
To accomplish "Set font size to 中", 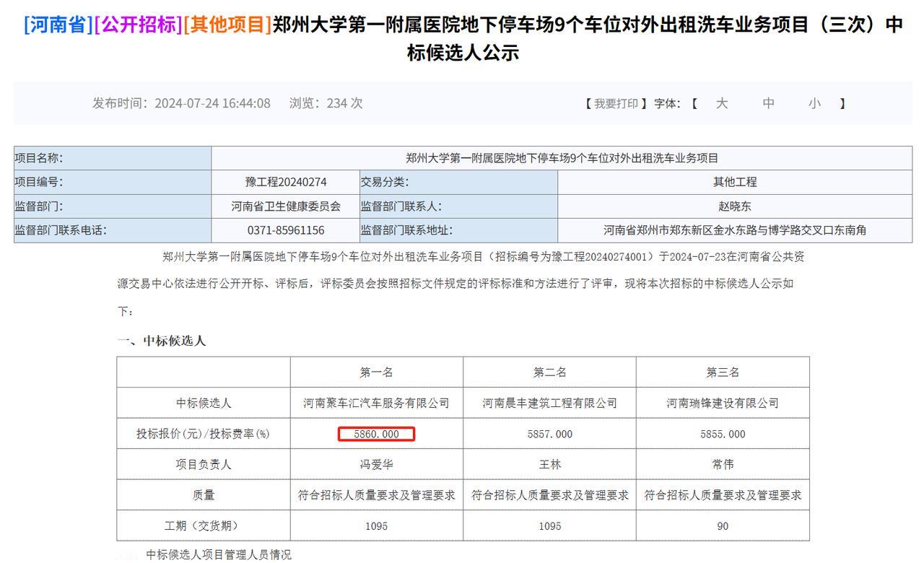I will (768, 103).
